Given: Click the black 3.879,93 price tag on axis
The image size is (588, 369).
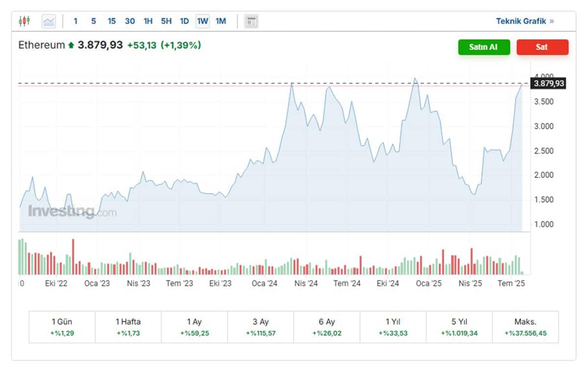Looking at the screenshot, I should coord(548,84).
